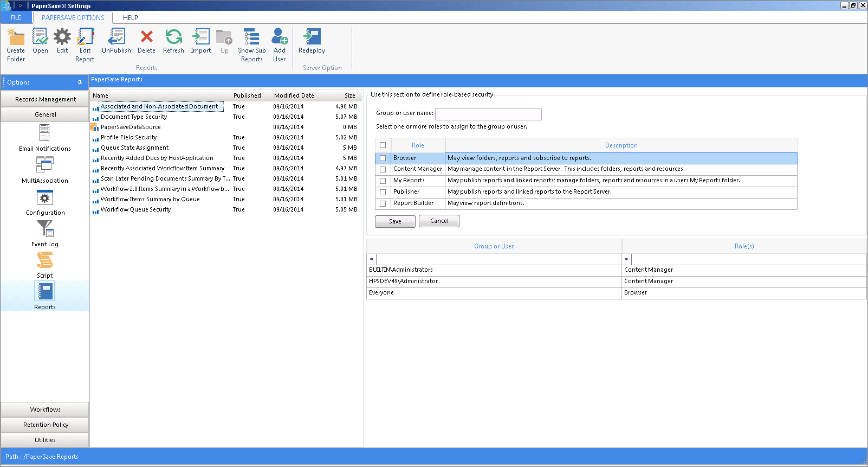The height and width of the screenshot is (467, 868).
Task: Select the BUILTIN\Administrators row
Action: 617,270
